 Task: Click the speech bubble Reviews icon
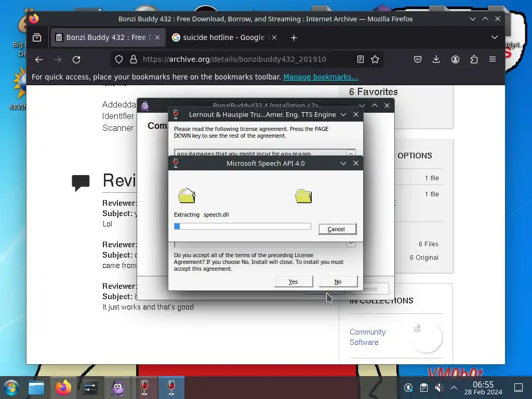(81, 183)
